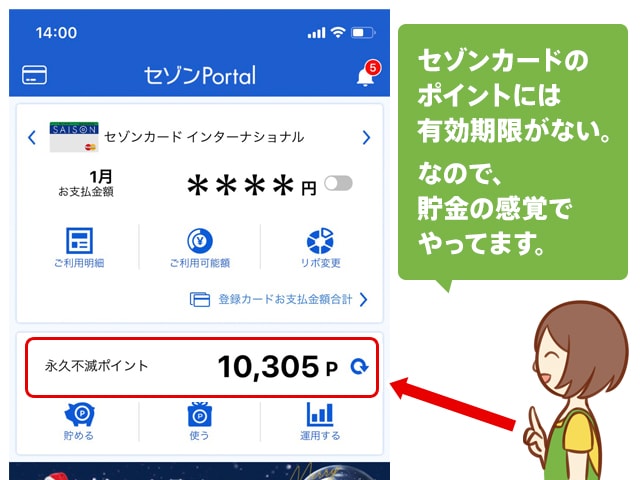Click the Wi-Fi status icon
This screenshot has height=480, width=640.
click(x=338, y=32)
